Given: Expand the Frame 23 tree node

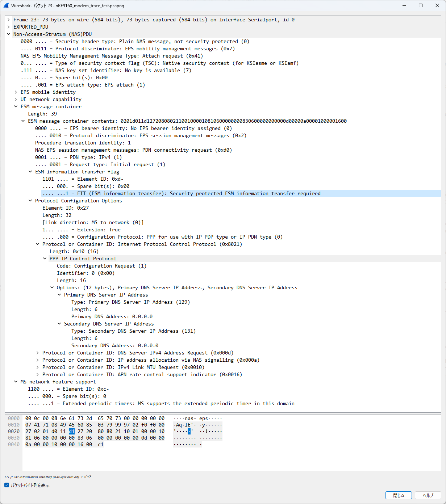Looking at the screenshot, I should coord(9,20).
